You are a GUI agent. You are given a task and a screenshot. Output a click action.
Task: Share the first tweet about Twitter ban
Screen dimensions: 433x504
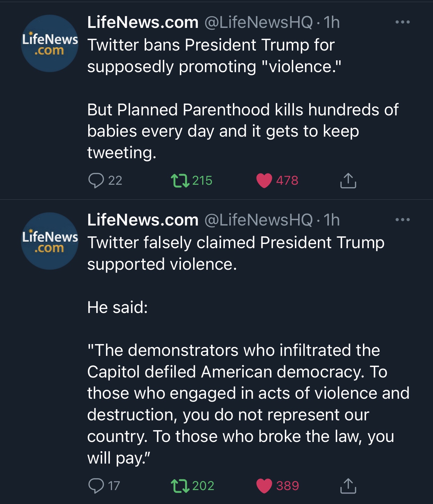coord(348,181)
